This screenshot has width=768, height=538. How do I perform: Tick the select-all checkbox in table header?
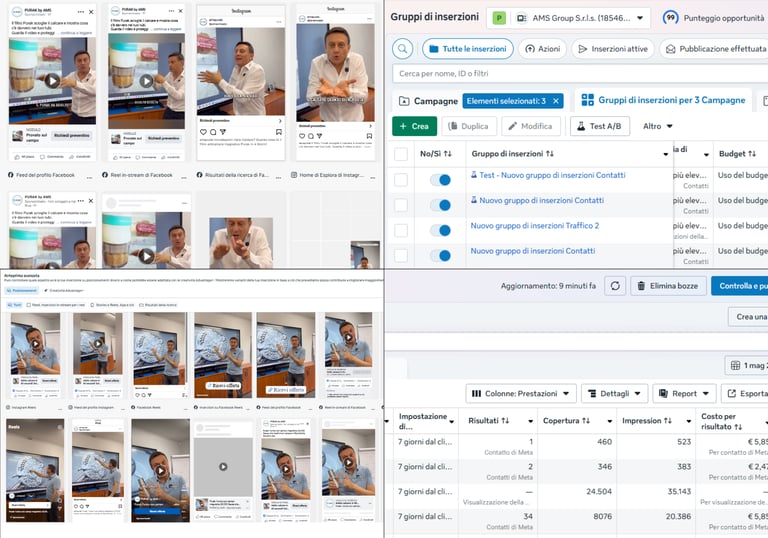pos(401,154)
